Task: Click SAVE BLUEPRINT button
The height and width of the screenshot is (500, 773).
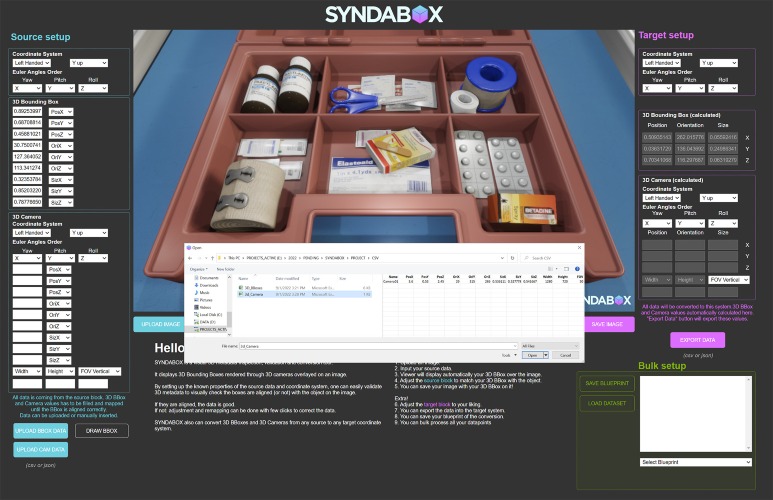Action: point(607,383)
